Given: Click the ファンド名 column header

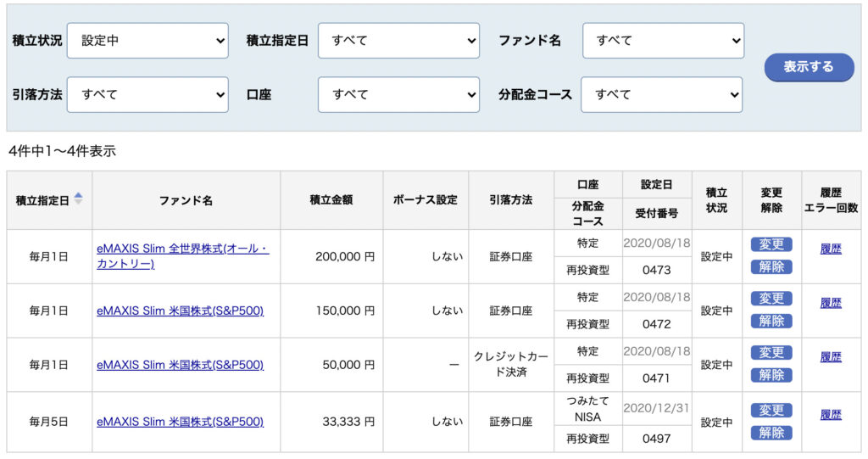Looking at the screenshot, I should click(x=186, y=201).
